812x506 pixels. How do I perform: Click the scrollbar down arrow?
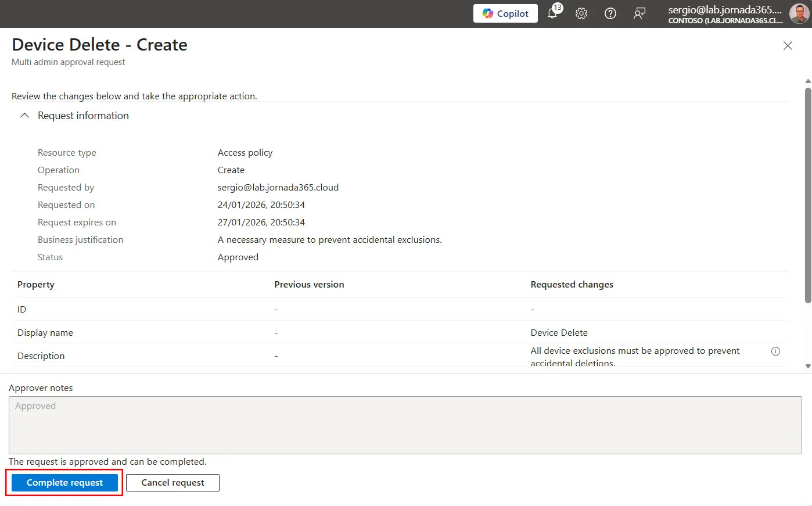click(x=808, y=366)
